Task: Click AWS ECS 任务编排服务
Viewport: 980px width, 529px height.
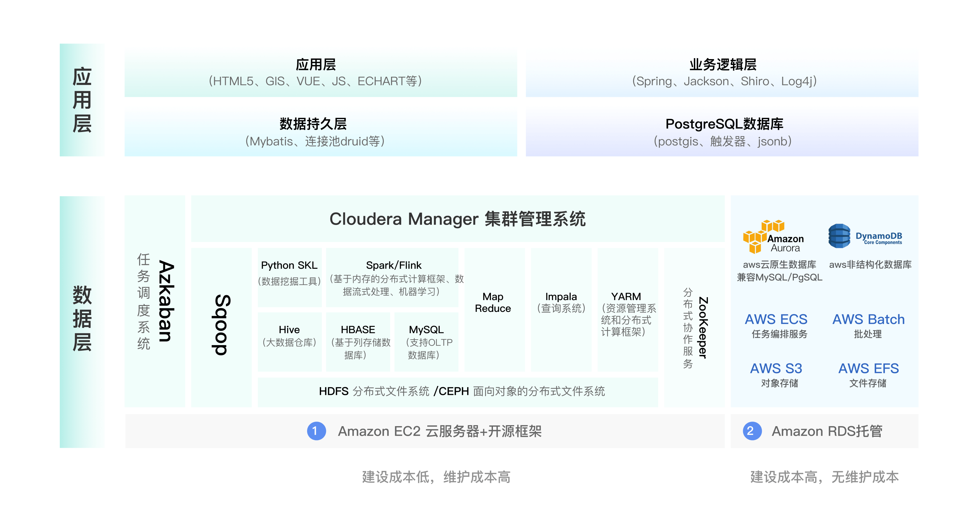Action: (777, 326)
